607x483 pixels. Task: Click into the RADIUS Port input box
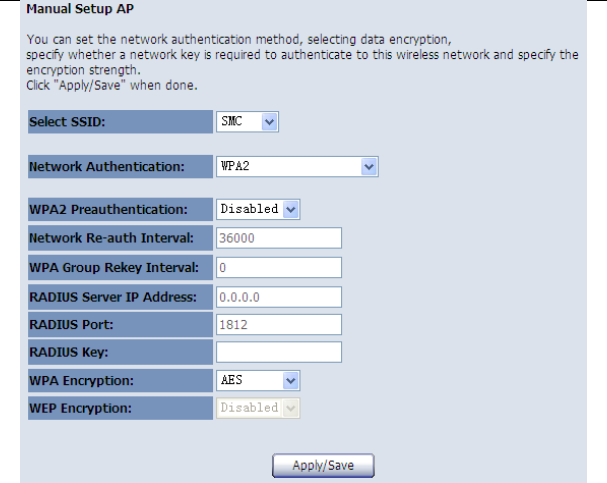pyautogui.click(x=279, y=324)
